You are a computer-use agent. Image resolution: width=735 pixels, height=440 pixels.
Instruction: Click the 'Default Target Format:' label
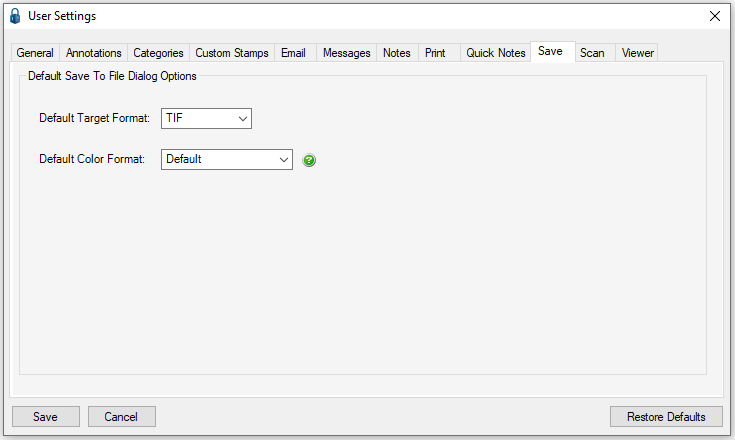[94, 118]
